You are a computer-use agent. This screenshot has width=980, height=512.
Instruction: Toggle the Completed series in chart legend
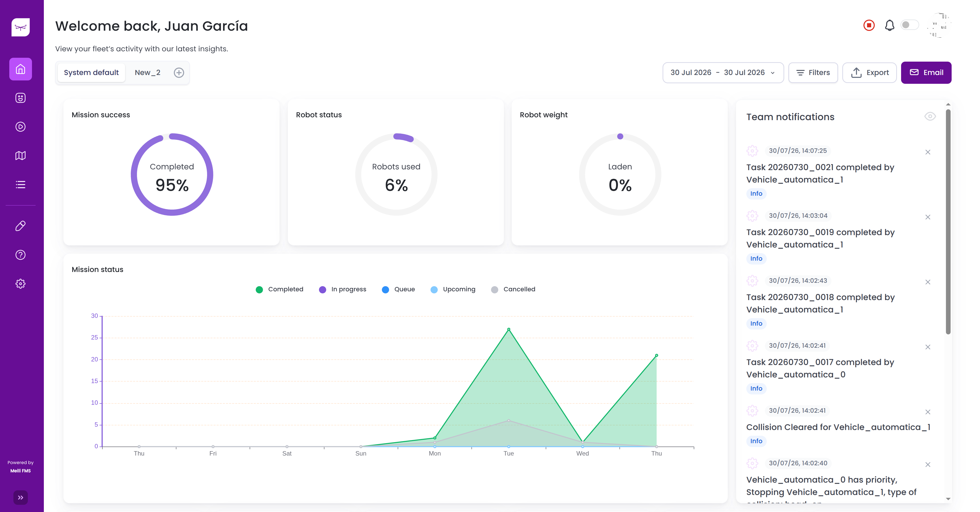coord(280,289)
